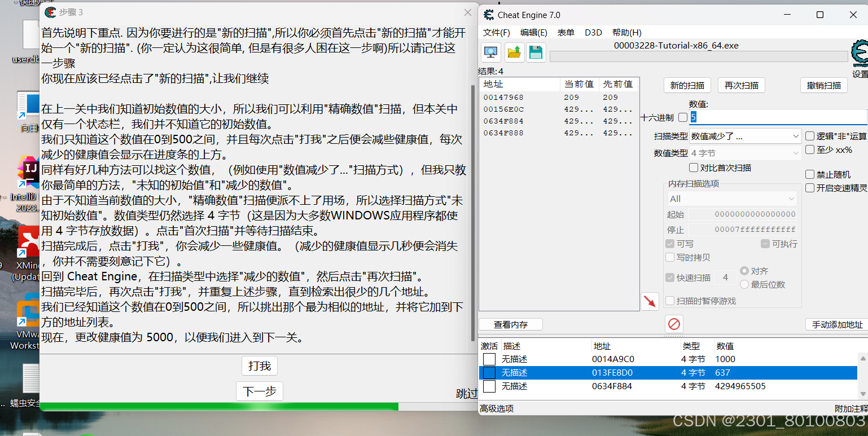
Task: Open the 帮助(H) menu
Action: tap(627, 33)
